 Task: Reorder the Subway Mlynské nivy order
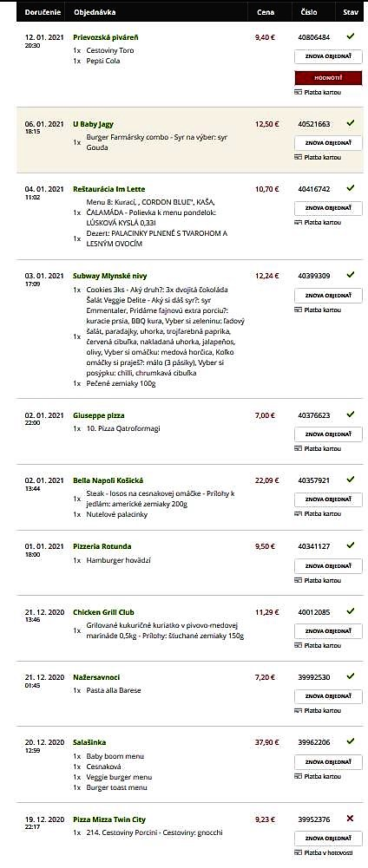coord(328,295)
